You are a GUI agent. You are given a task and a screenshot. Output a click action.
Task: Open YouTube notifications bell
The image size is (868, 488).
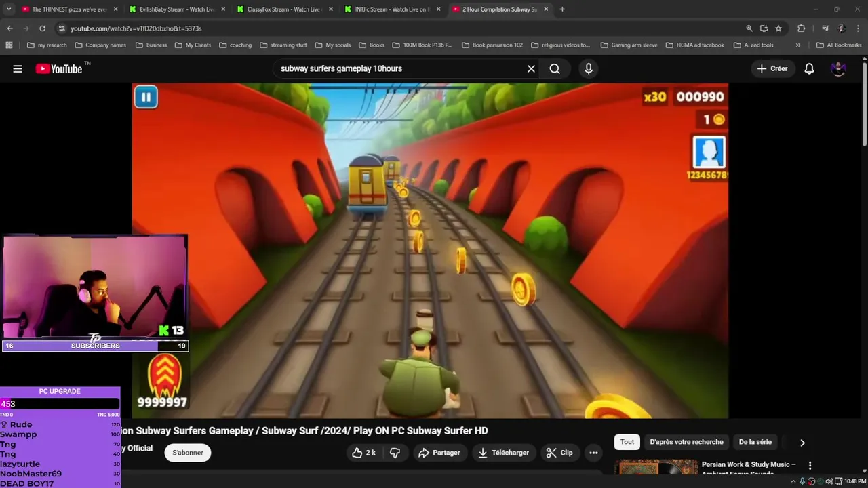809,68
